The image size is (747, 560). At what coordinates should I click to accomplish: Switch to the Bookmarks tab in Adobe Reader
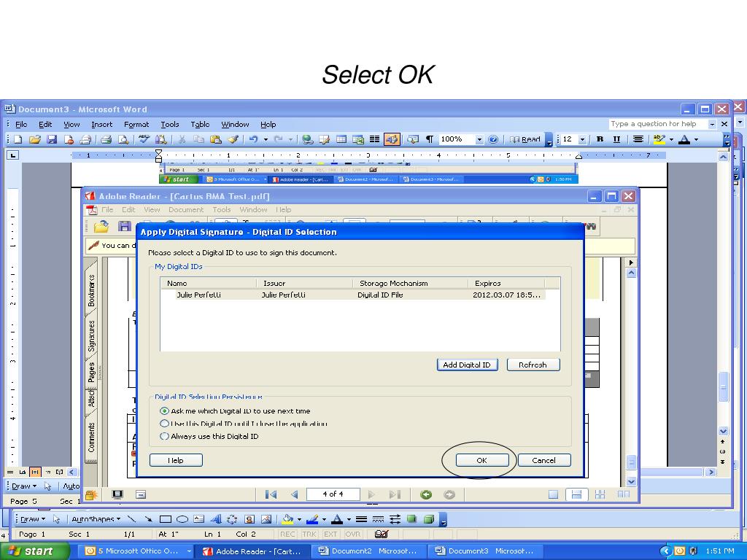[91, 289]
